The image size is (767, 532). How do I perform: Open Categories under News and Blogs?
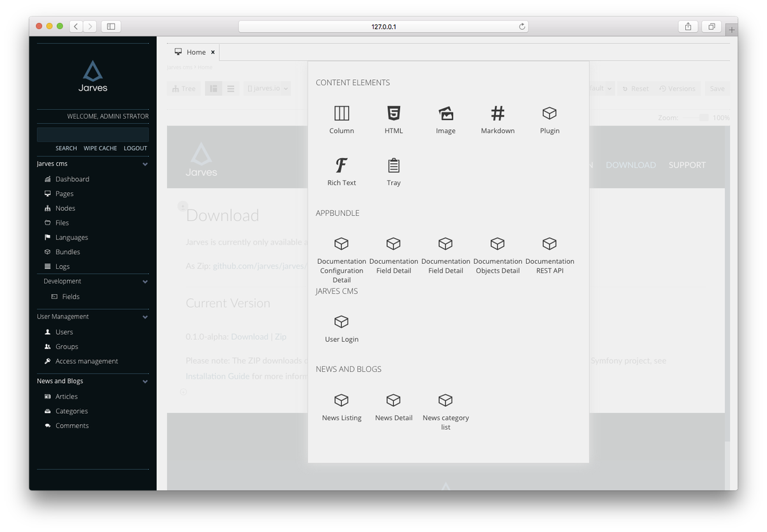(x=72, y=411)
